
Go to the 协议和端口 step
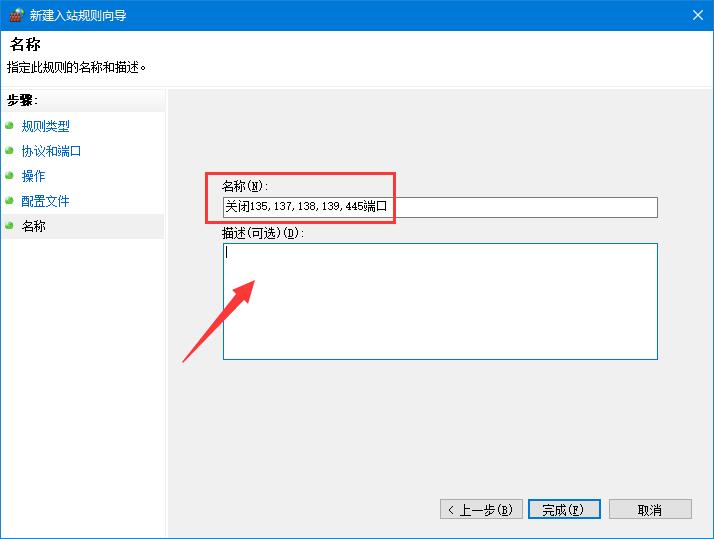tap(51, 151)
